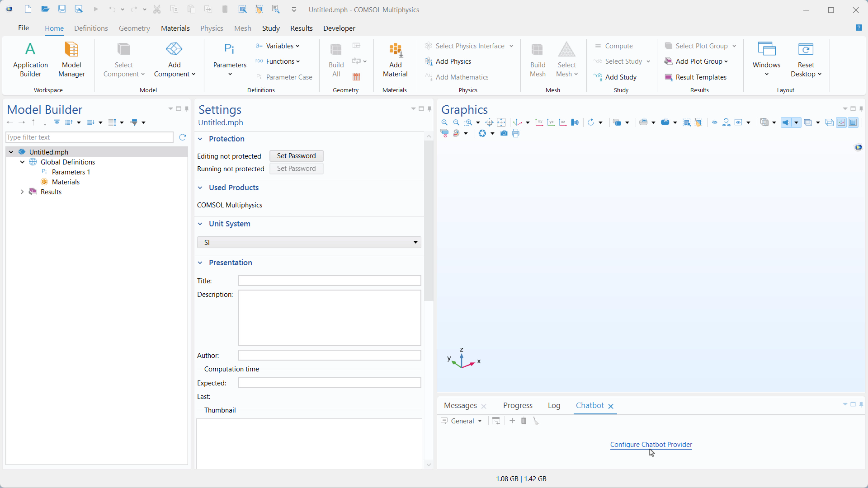
Task: Open the File menu
Action: tap(24, 28)
